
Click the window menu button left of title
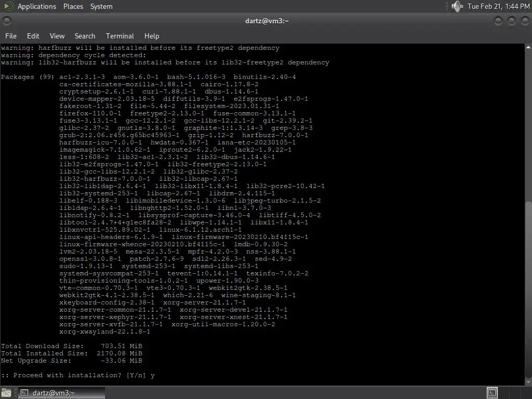(6, 21)
